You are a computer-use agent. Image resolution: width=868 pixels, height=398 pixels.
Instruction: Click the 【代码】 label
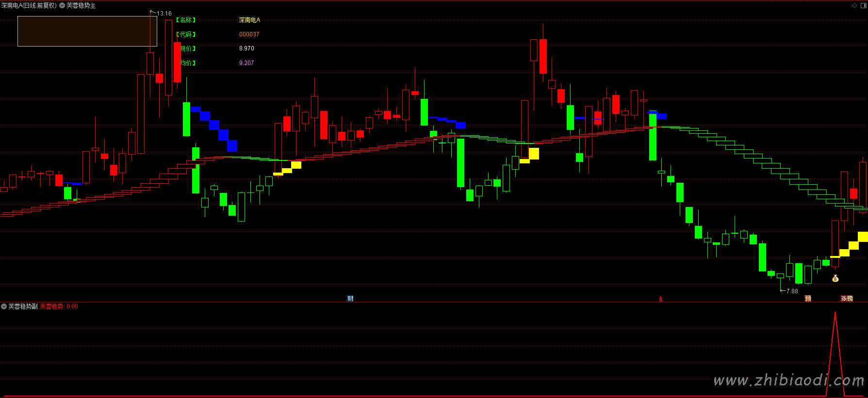click(x=185, y=34)
